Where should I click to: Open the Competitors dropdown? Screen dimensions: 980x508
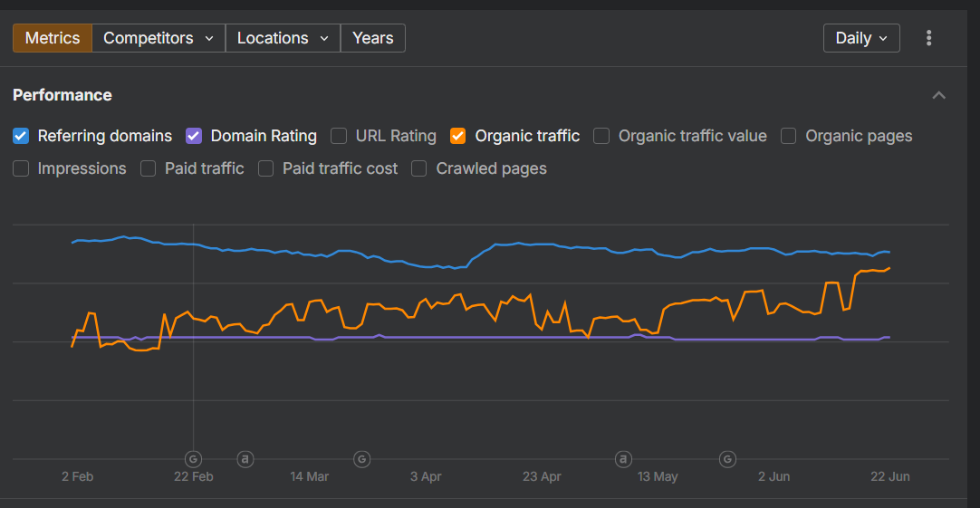tap(159, 38)
